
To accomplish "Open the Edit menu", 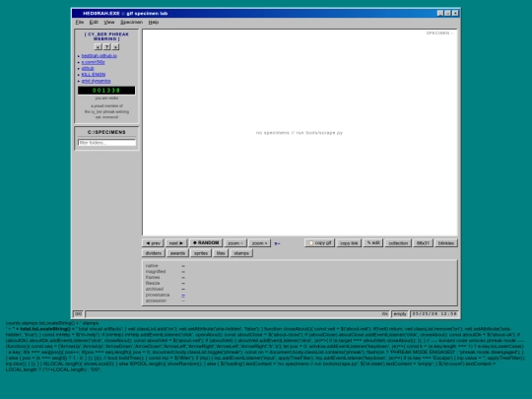I will 94,22.
